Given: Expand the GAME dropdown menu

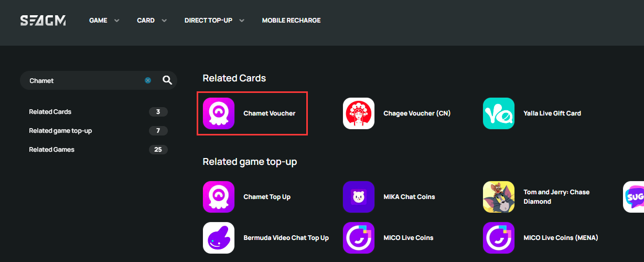Looking at the screenshot, I should (104, 20).
